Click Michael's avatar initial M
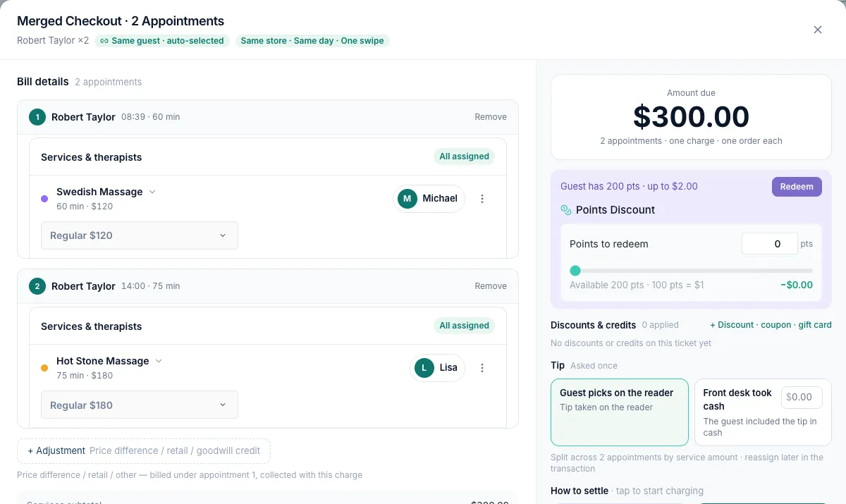Screen dimensions: 846x504 pyautogui.click(x=407, y=199)
